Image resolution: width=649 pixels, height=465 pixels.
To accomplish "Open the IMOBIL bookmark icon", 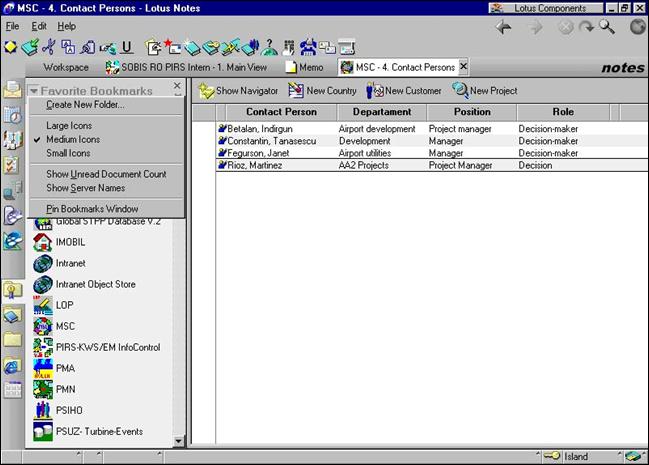I will (x=43, y=242).
